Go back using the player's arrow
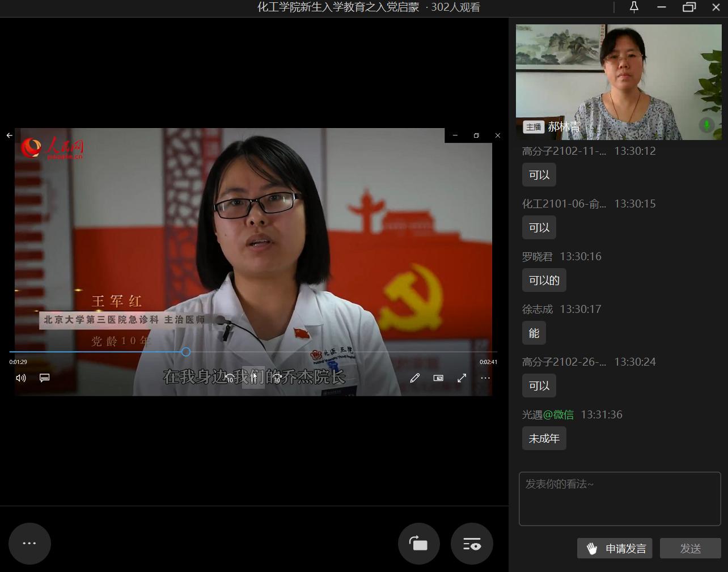Viewport: 728px width, 572px height. 10,135
